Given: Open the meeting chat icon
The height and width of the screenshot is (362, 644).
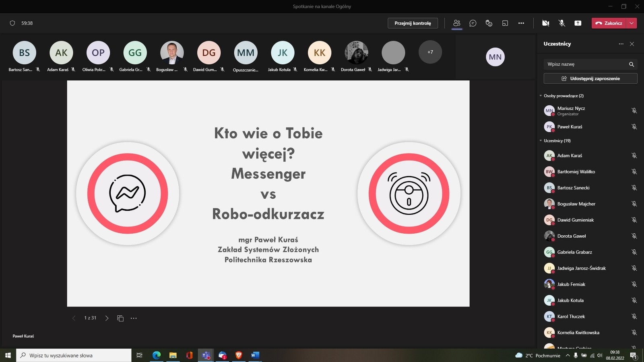Looking at the screenshot, I should (473, 23).
